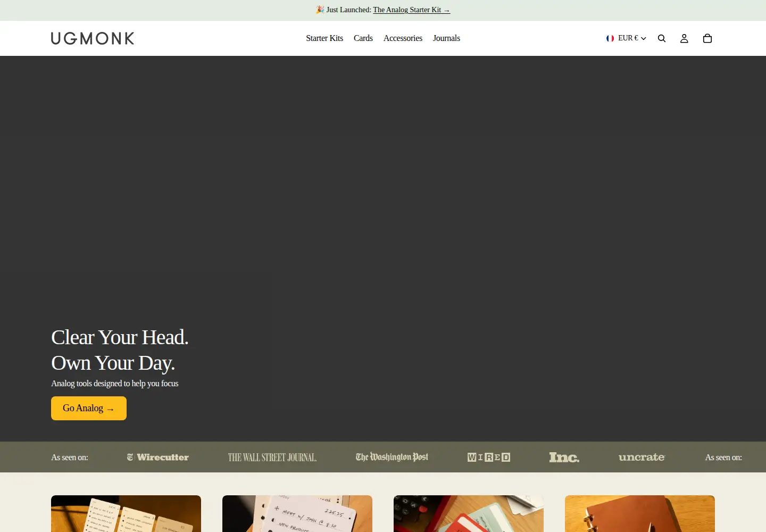Click The Wall Street Journal logo
The width and height of the screenshot is (766, 532).
(272, 458)
